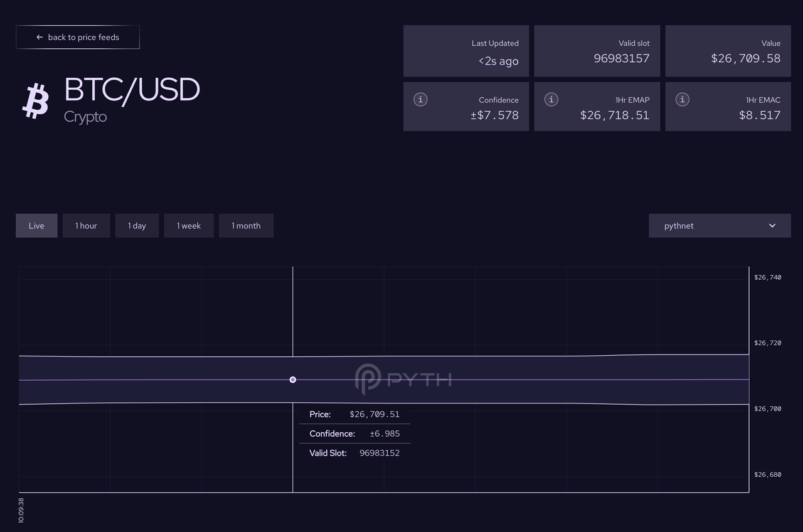Click the $26,720 axis label

click(768, 343)
